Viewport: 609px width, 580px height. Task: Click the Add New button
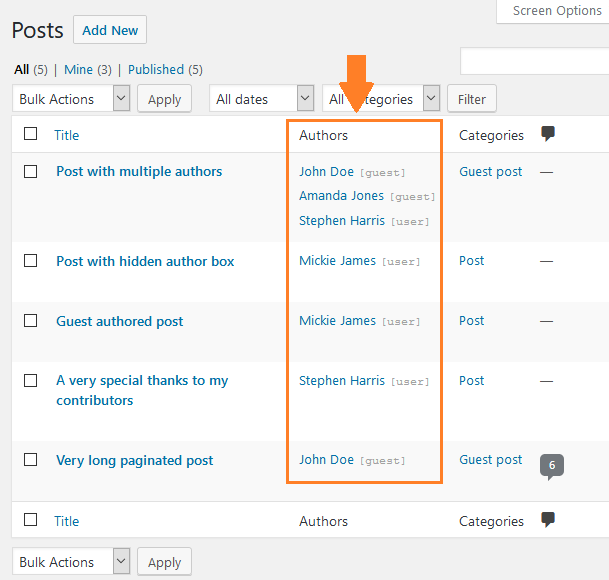[110, 30]
